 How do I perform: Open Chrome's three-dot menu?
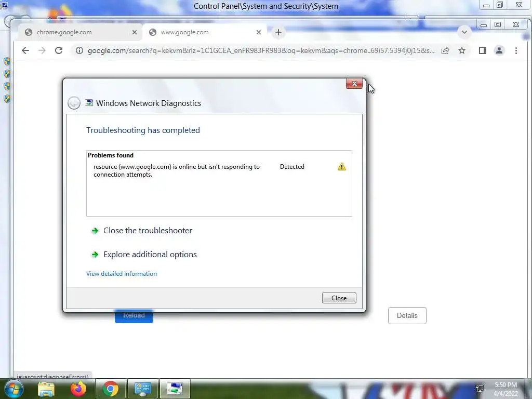coord(516,50)
